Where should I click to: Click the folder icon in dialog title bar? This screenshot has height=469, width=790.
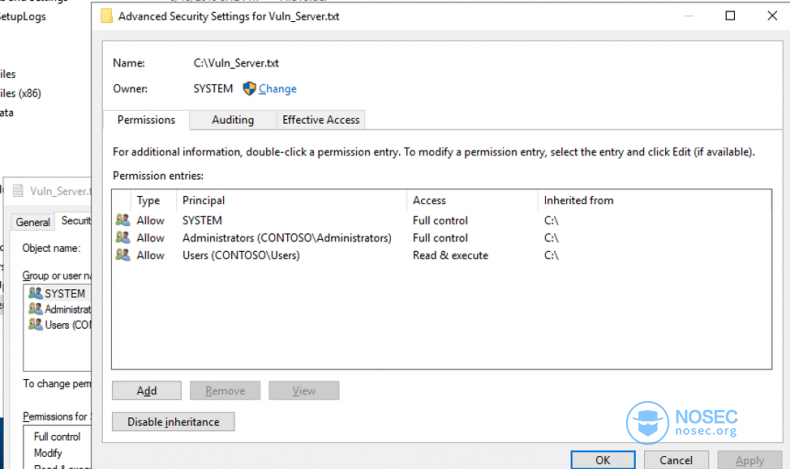coord(107,16)
